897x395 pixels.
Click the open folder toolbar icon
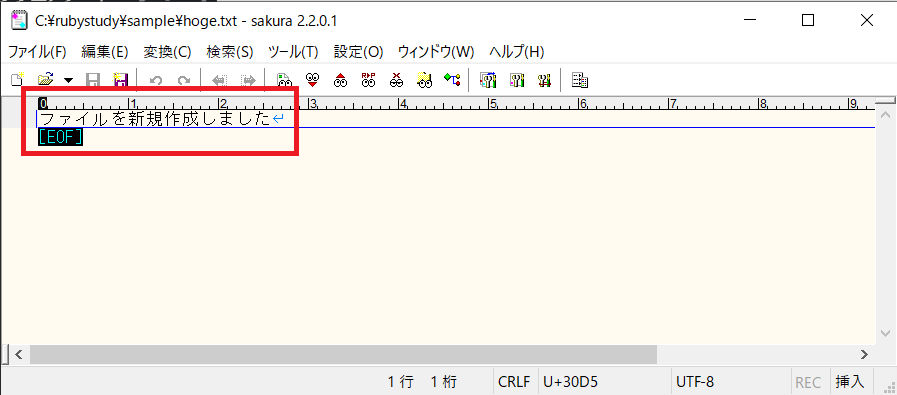46,80
